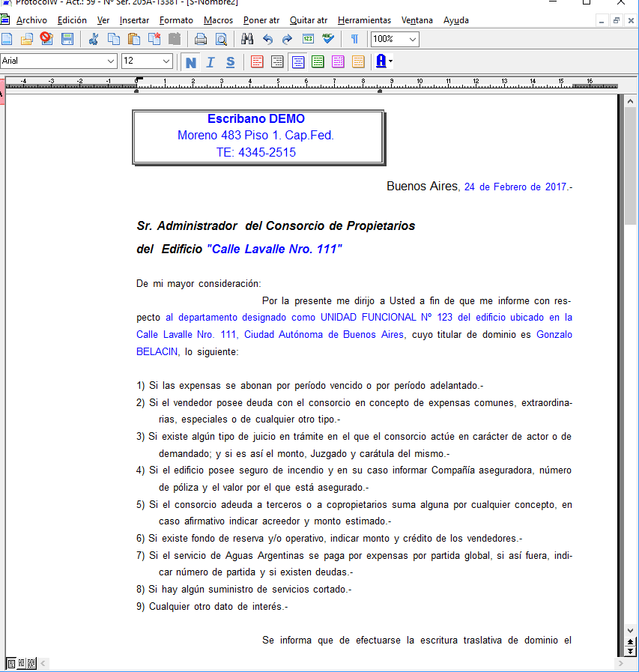Image resolution: width=639 pixels, height=672 pixels.
Task: Select the green paragraph alignment button
Action: coord(318,62)
